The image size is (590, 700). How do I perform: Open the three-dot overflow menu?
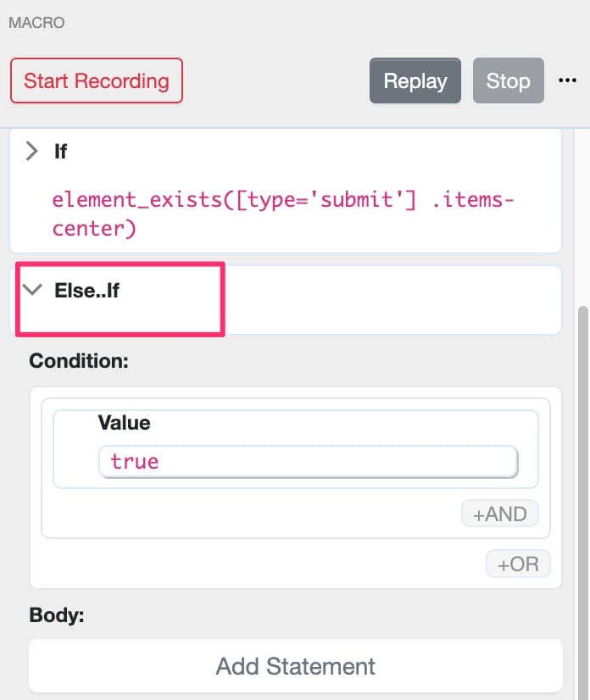568,80
